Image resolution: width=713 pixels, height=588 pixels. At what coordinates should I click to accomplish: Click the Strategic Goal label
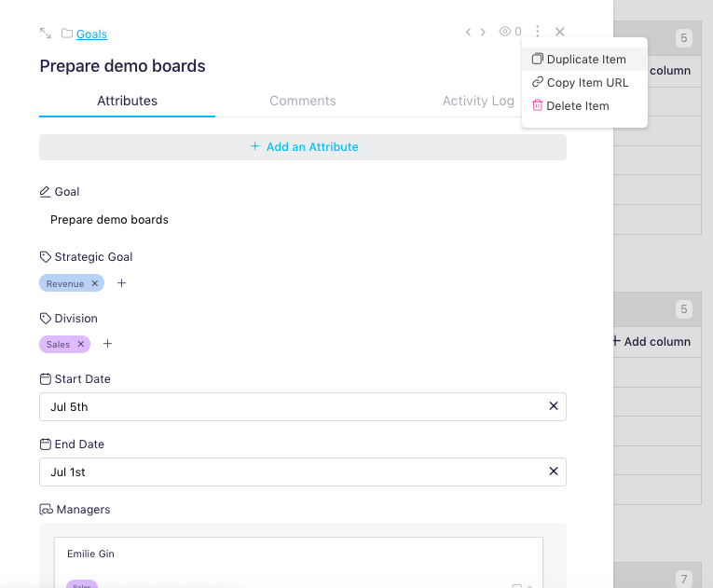(x=94, y=257)
